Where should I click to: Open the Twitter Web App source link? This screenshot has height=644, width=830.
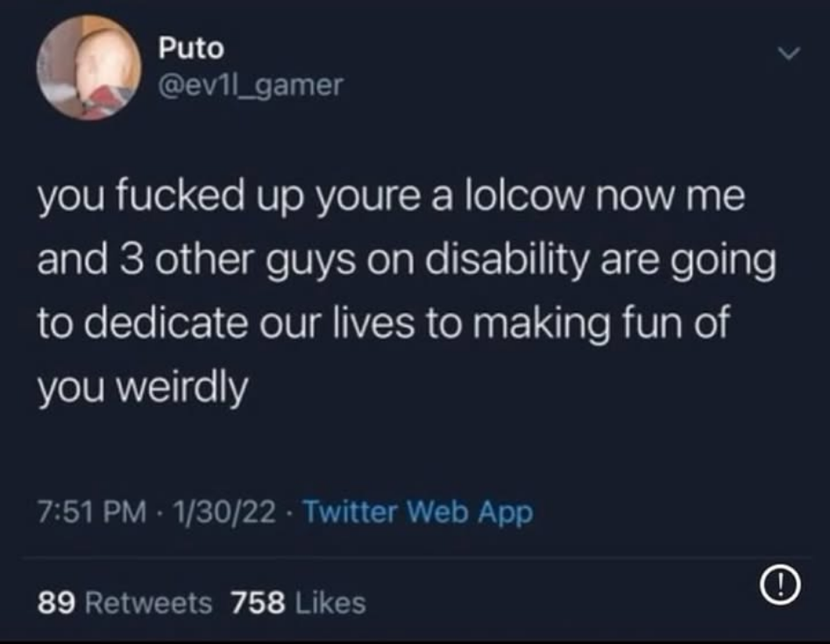click(x=418, y=513)
